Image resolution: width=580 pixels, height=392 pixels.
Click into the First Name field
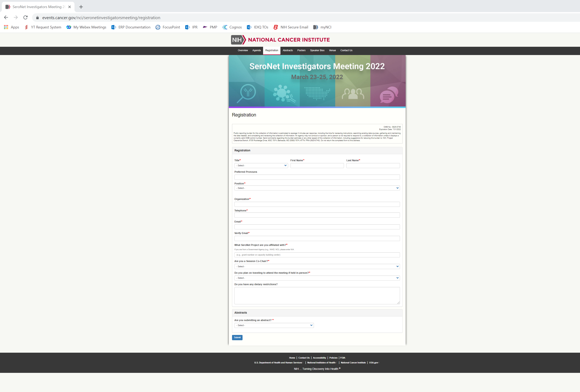pos(317,166)
